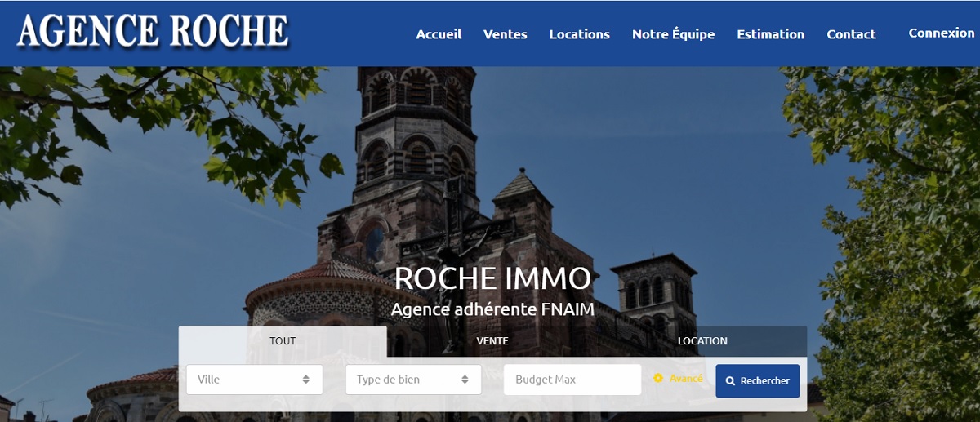Focus the Budget Max input field
Viewport: 980px width, 422px height.
[572, 380]
